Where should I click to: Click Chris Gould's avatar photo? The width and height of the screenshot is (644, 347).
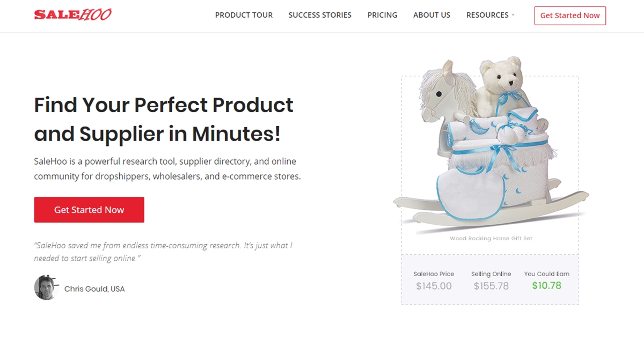pyautogui.click(x=46, y=287)
